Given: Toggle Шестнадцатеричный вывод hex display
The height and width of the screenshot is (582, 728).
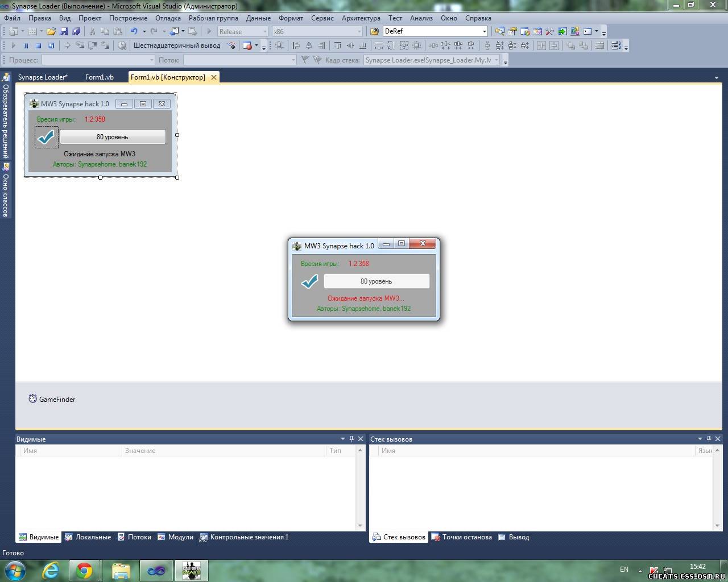Looking at the screenshot, I should (x=176, y=46).
